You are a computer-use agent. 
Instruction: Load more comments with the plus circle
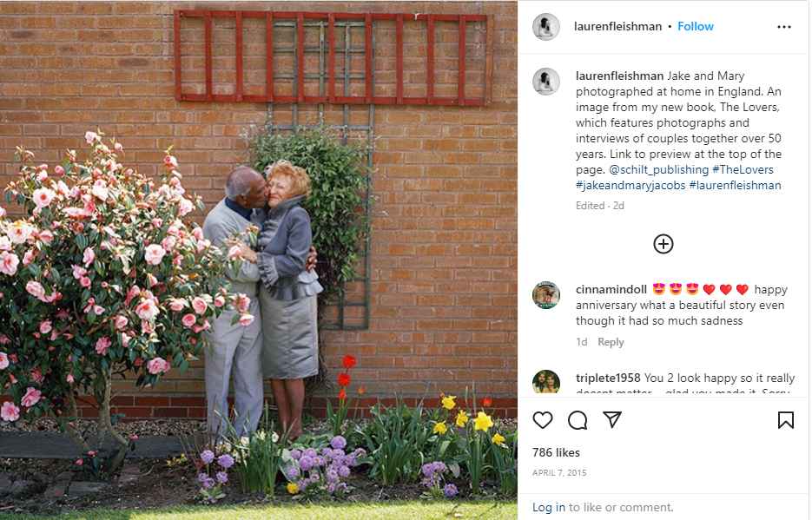pos(663,244)
